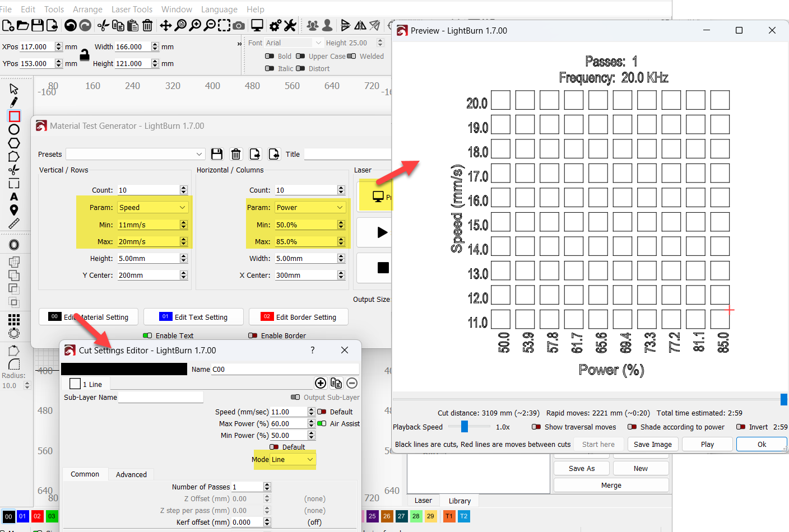Save preset icon in Material Test Generator
The width and height of the screenshot is (789, 532).
(x=217, y=154)
